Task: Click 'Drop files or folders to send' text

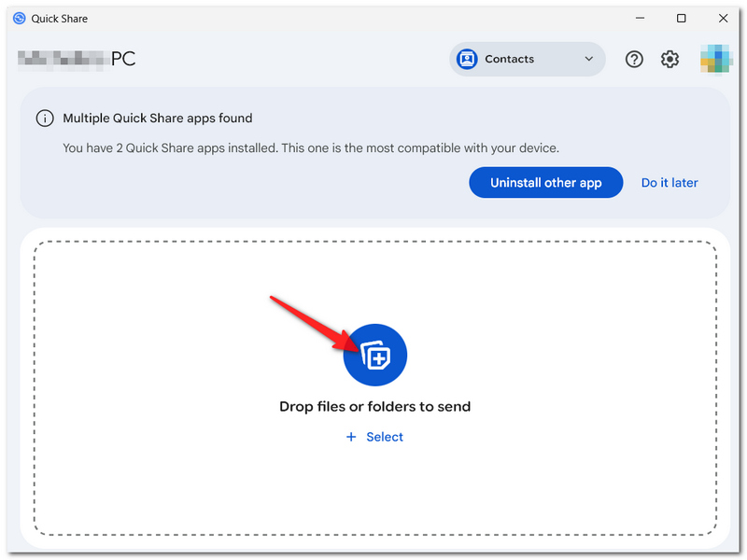Action: point(375,406)
